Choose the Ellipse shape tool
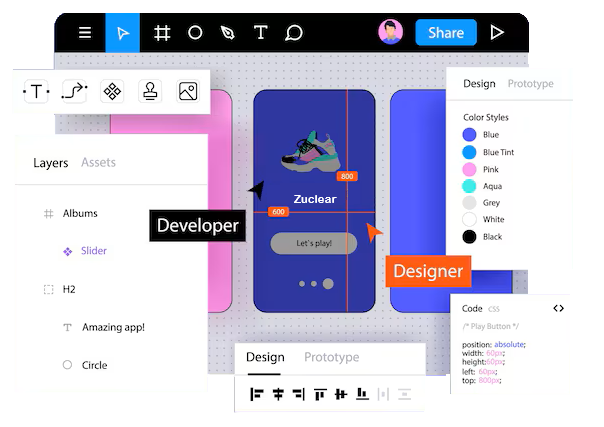 tap(195, 33)
